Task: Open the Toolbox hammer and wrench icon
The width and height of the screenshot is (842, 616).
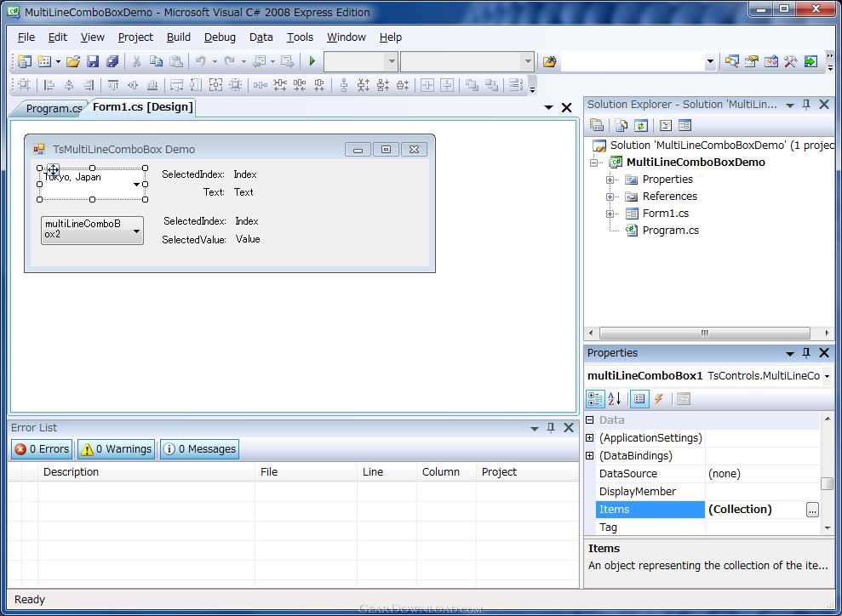Action: [x=790, y=62]
